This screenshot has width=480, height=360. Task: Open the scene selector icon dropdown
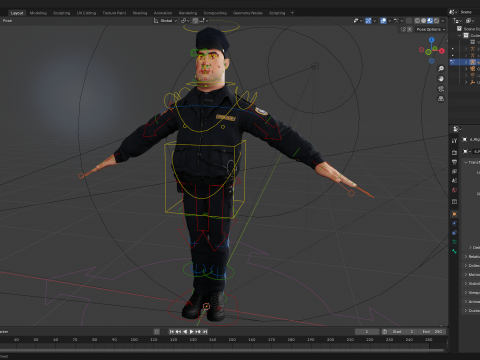coord(453,12)
